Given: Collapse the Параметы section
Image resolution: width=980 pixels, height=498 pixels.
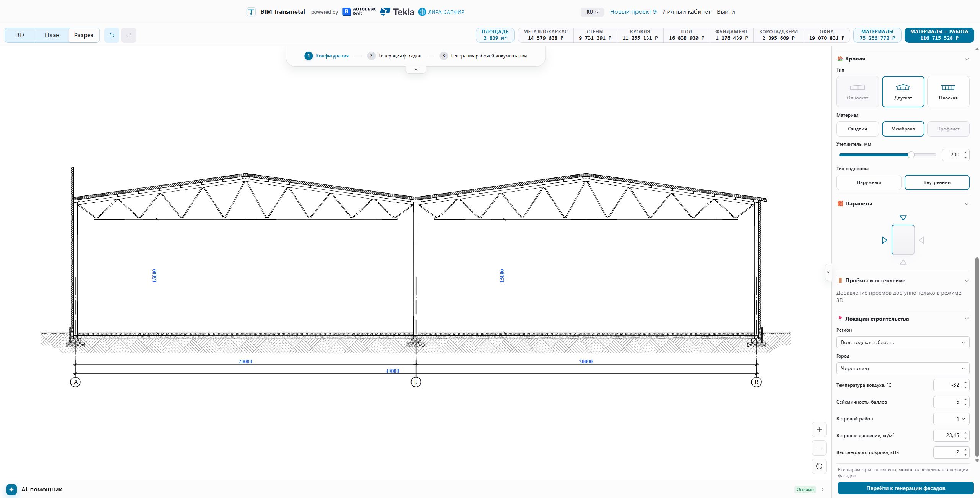Looking at the screenshot, I should pyautogui.click(x=967, y=204).
